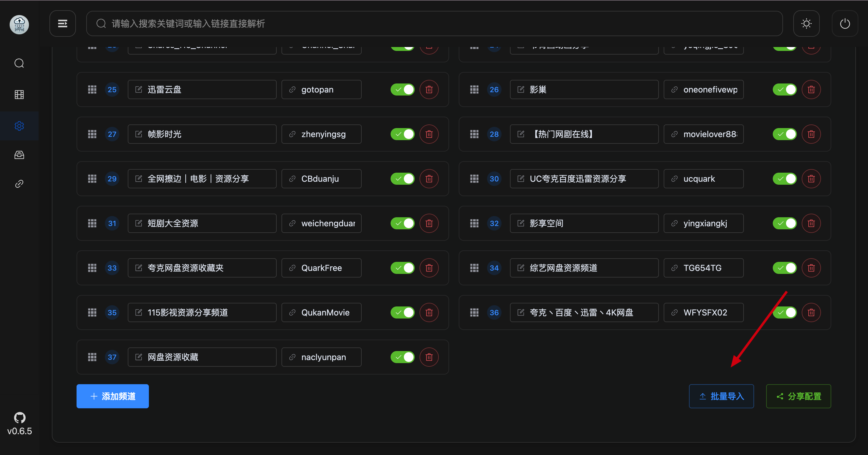This screenshot has height=455, width=868.
Task: Click the power logout icon
Action: (x=844, y=24)
